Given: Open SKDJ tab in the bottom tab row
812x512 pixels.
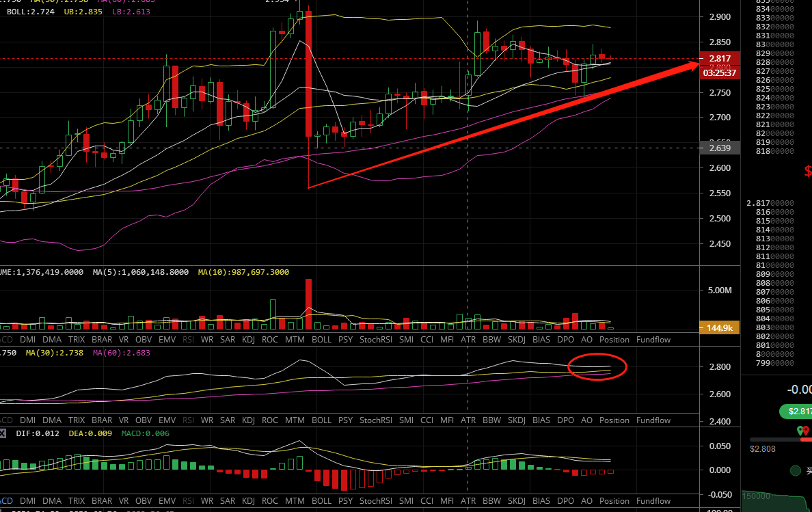Looking at the screenshot, I should (x=516, y=501).
